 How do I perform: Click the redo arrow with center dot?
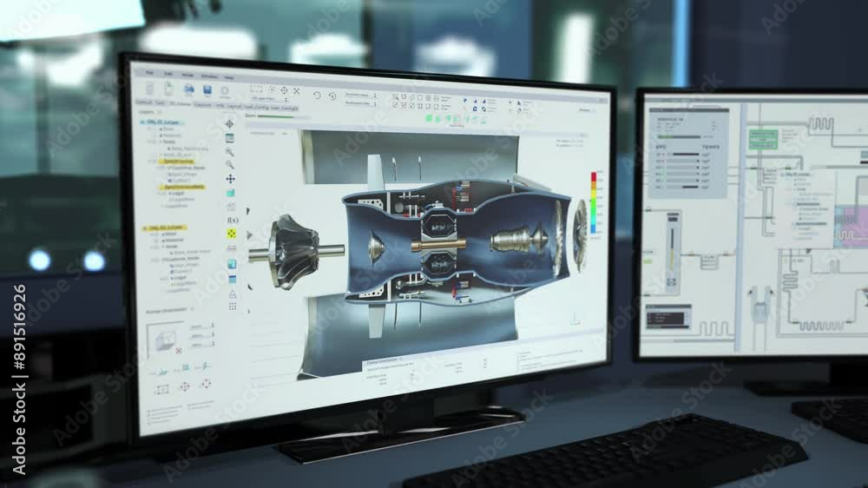(332, 96)
